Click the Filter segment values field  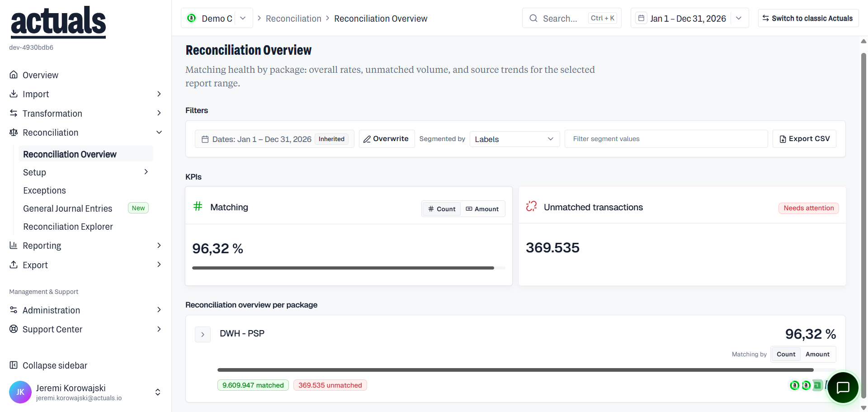coord(666,139)
